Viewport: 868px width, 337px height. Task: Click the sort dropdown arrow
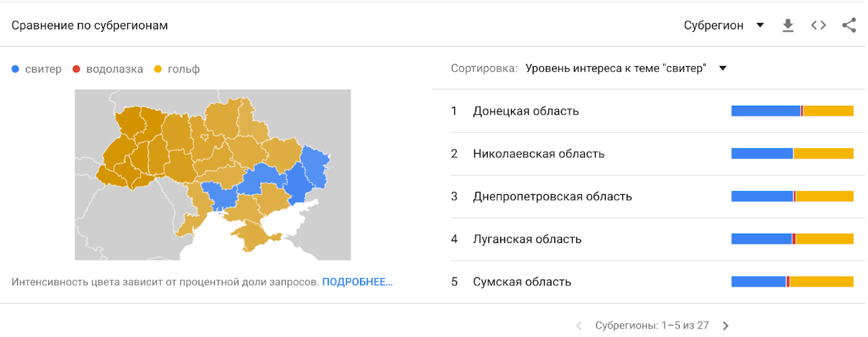[723, 68]
